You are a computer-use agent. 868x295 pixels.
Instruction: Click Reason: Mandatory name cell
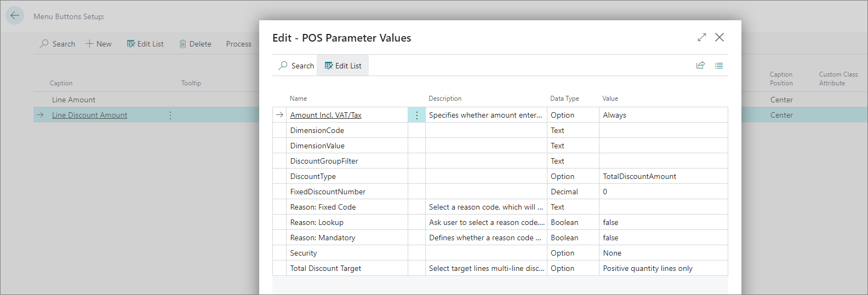point(347,238)
